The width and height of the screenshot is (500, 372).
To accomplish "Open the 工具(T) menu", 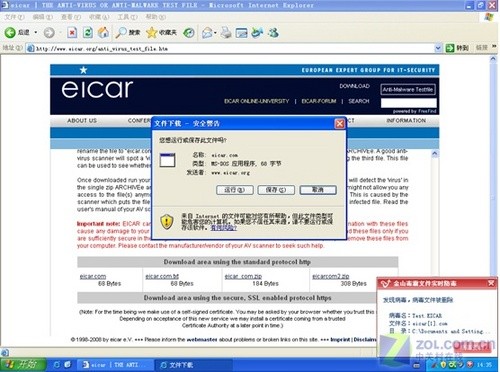I will [x=127, y=17].
